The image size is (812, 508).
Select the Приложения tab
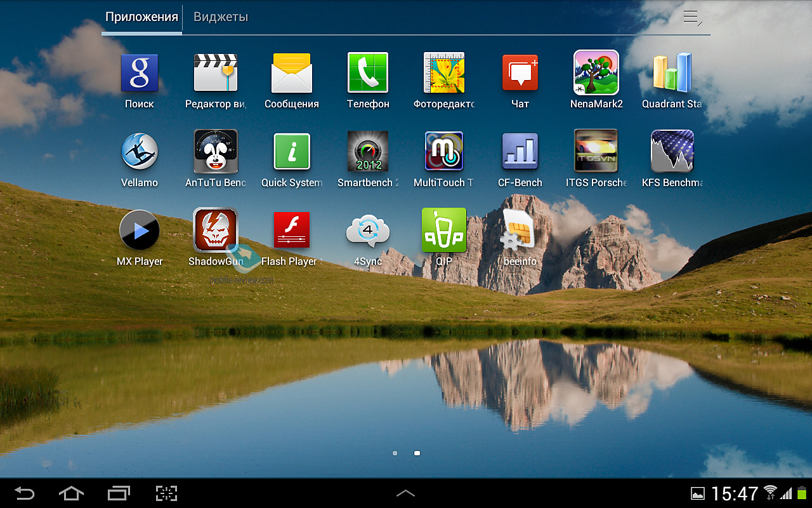[141, 17]
